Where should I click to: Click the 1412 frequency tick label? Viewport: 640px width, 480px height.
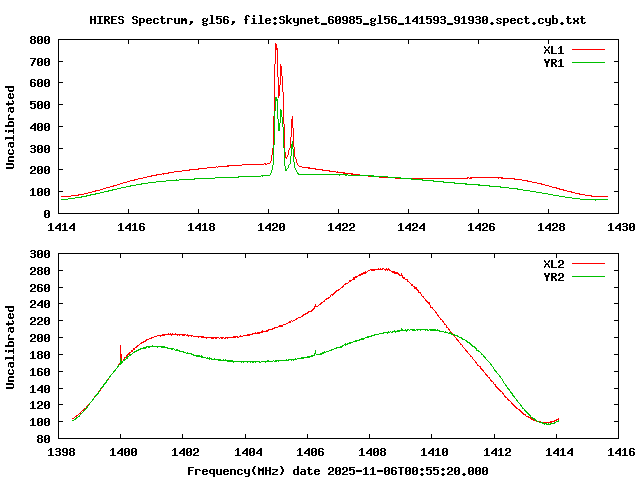point(497,452)
